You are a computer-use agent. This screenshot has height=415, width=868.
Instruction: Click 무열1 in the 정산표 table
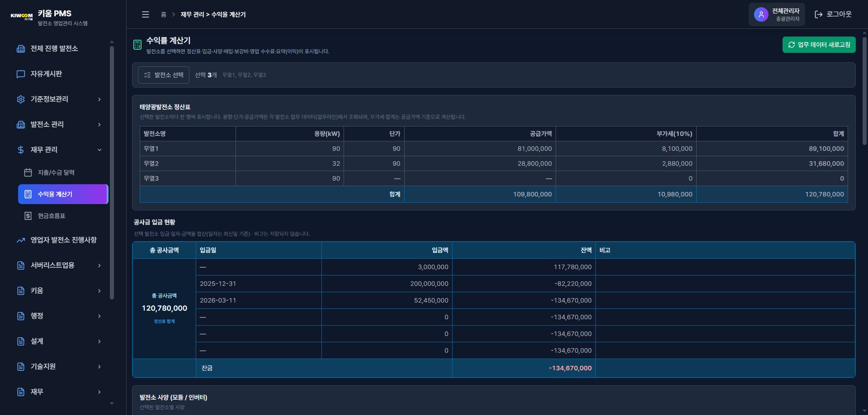point(151,149)
